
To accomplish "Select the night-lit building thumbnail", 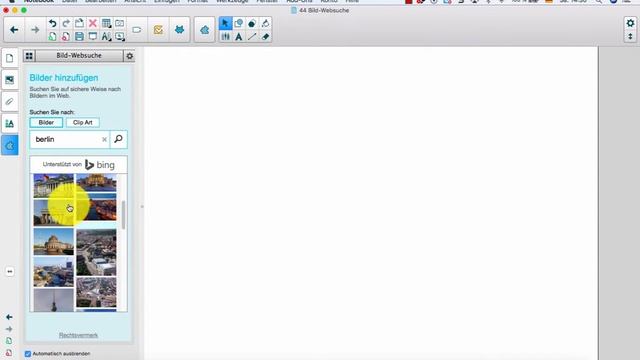I will 96,183.
